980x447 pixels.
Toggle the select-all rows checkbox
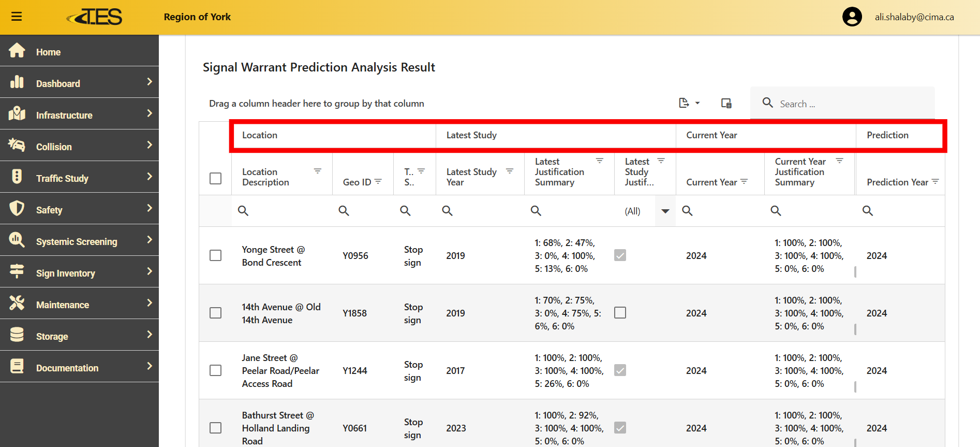pyautogui.click(x=215, y=178)
